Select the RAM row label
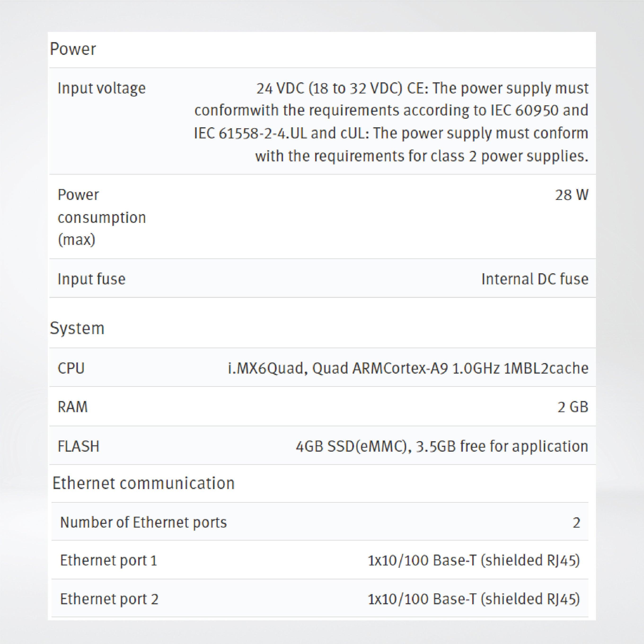Screen dimensions: 644x644 pyautogui.click(x=73, y=407)
